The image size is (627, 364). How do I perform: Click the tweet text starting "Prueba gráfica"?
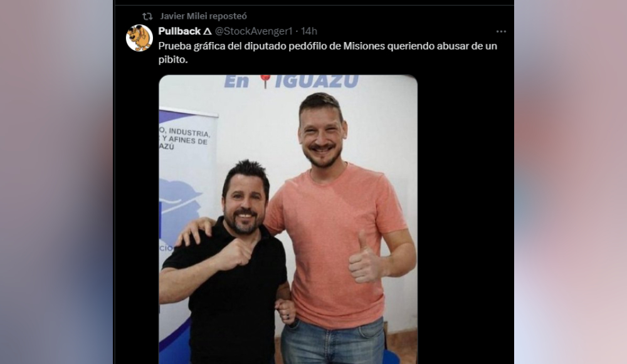pyautogui.click(x=327, y=53)
